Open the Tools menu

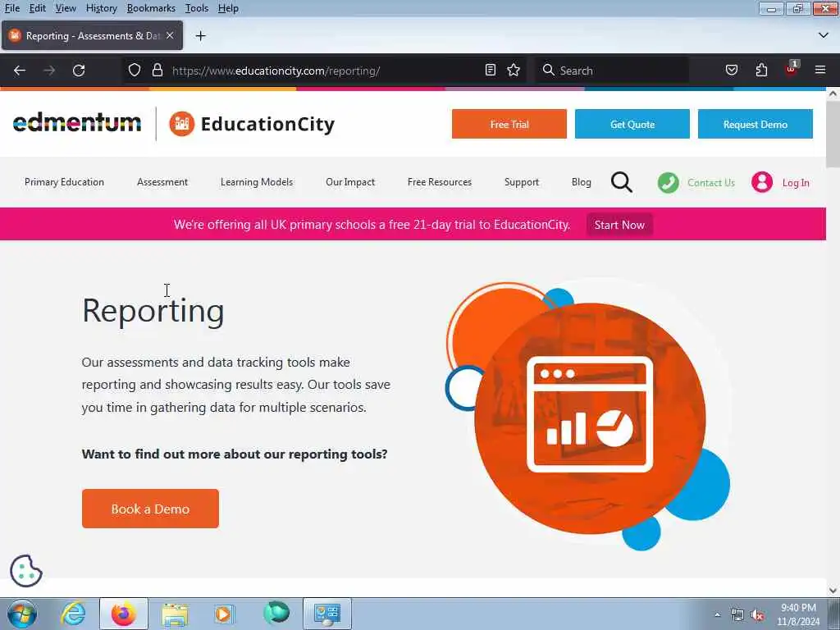tap(197, 8)
